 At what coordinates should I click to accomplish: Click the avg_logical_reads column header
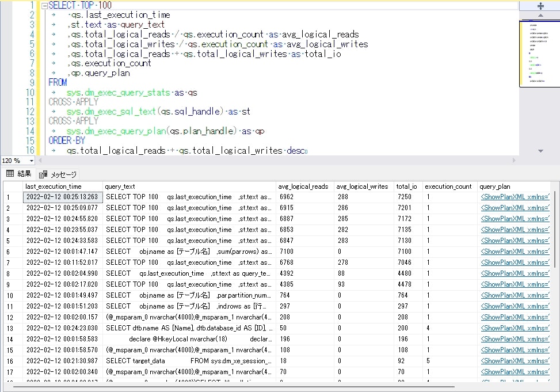click(x=305, y=187)
